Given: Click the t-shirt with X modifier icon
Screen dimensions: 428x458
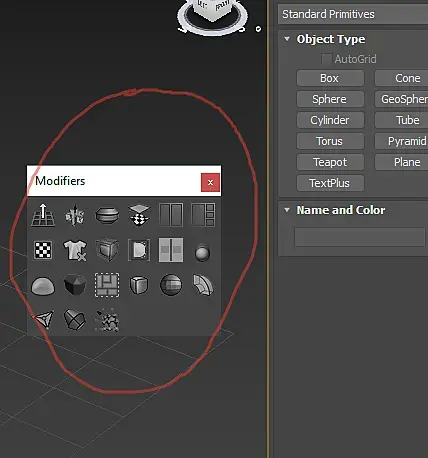Looking at the screenshot, I should point(75,250).
